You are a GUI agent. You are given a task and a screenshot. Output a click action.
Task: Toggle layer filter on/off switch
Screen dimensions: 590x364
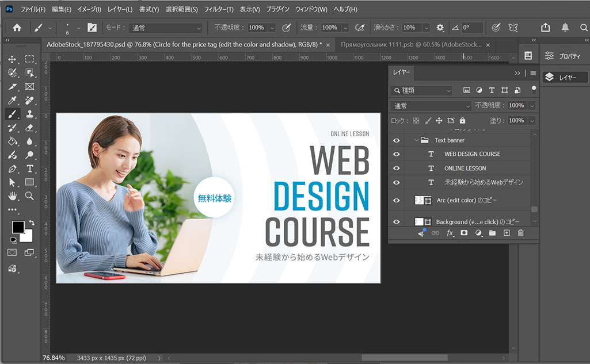534,89
